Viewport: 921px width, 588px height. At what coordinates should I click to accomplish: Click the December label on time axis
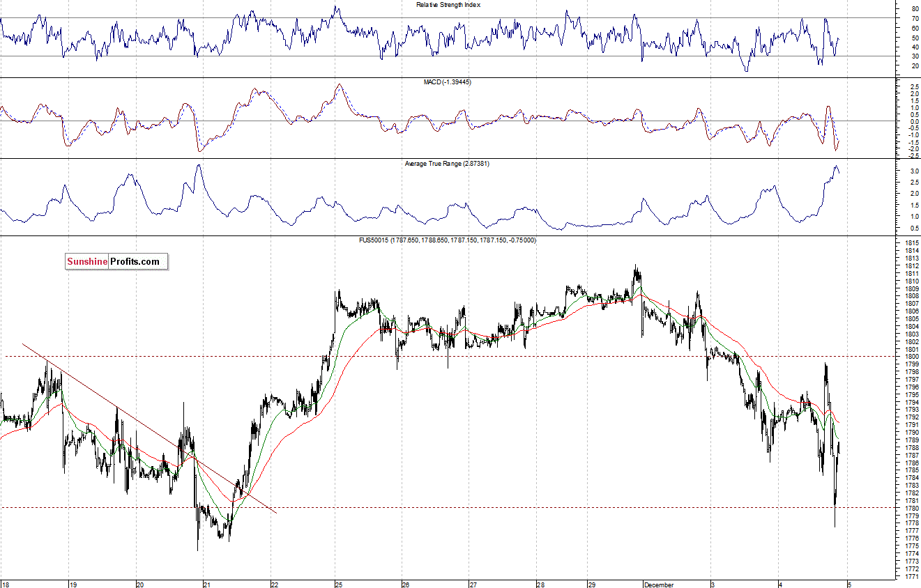coord(659,585)
